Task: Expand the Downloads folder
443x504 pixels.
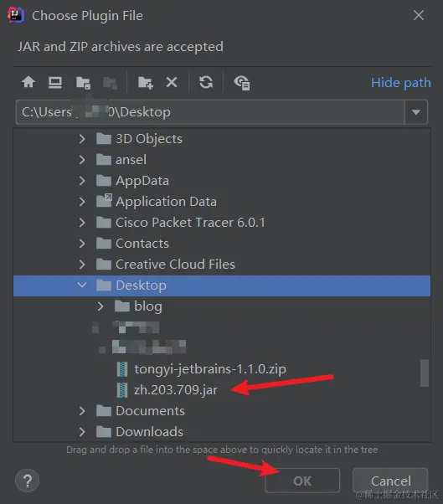Action: coord(82,432)
